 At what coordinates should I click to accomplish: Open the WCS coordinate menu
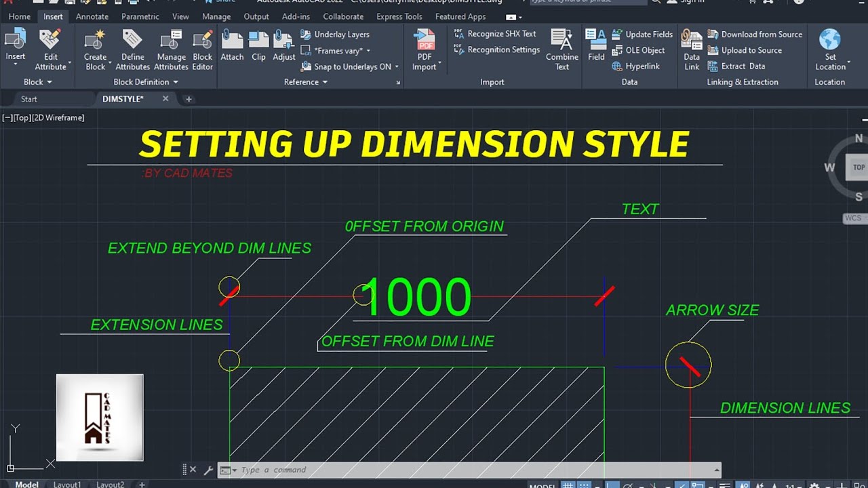click(x=853, y=218)
